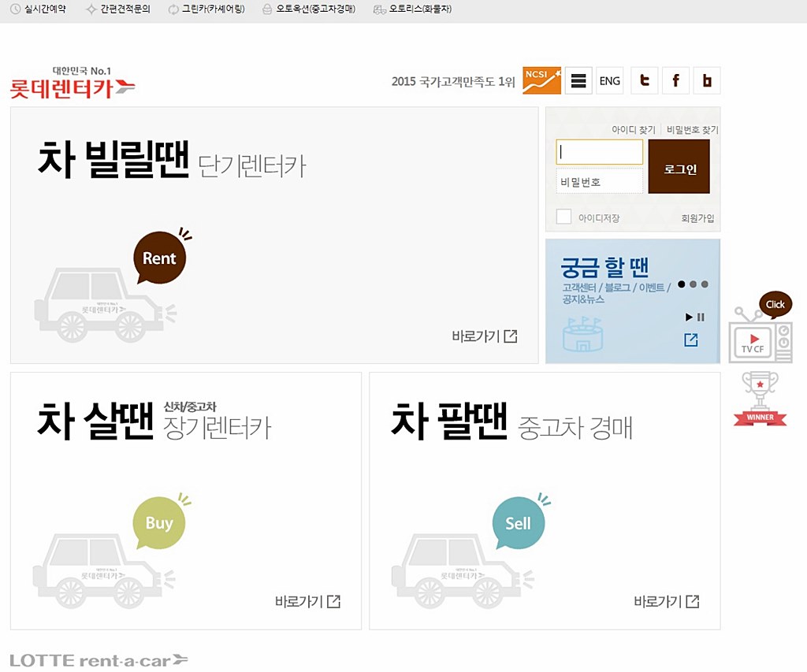Screen dimensions: 807x672
Task: Click 바로가기 in the Buy panel
Action: [308, 602]
